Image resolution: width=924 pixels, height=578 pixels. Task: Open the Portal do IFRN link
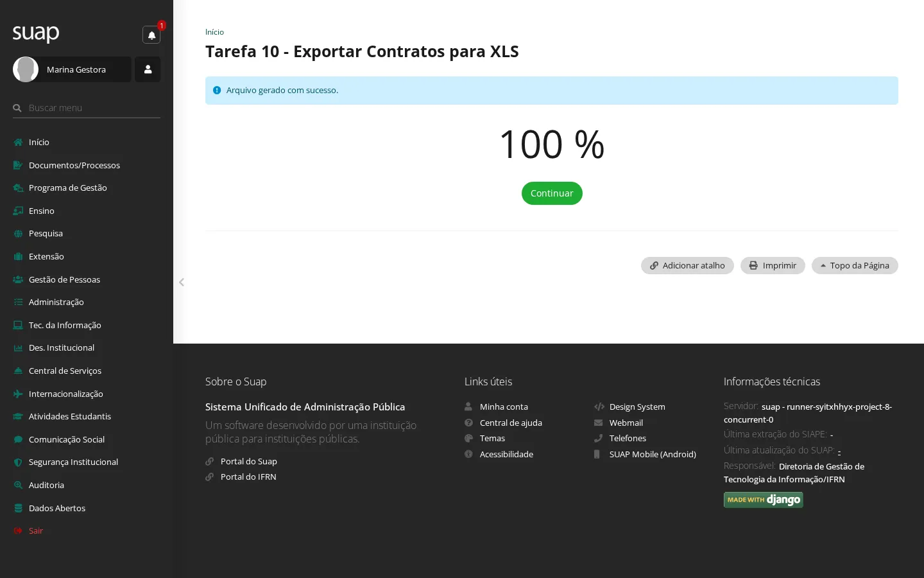(248, 477)
